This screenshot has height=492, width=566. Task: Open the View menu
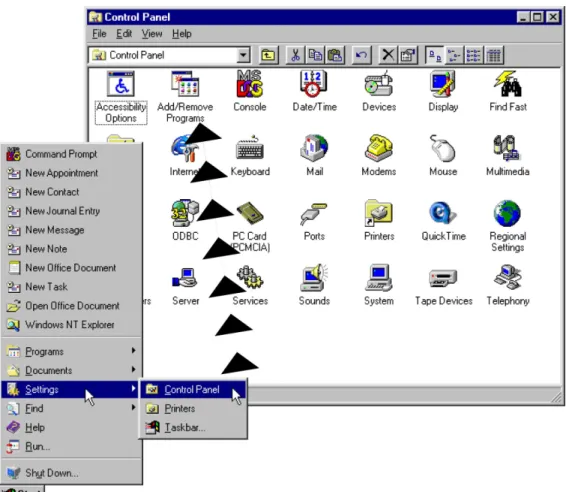[152, 34]
